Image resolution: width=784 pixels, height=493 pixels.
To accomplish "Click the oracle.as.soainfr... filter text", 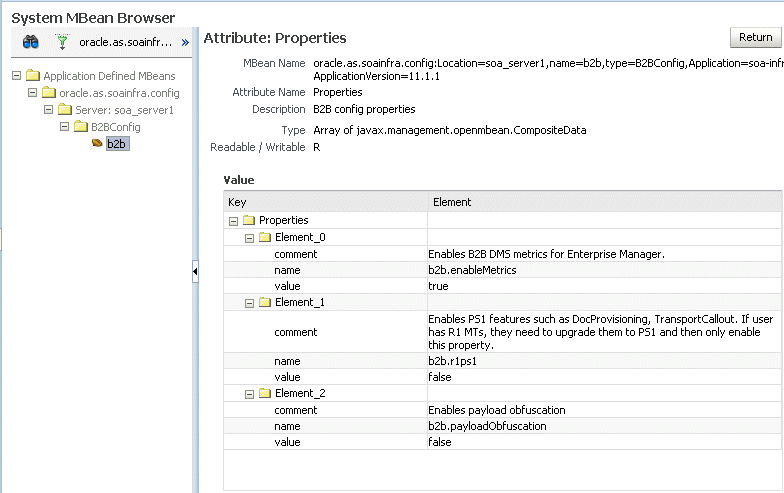I will click(126, 42).
